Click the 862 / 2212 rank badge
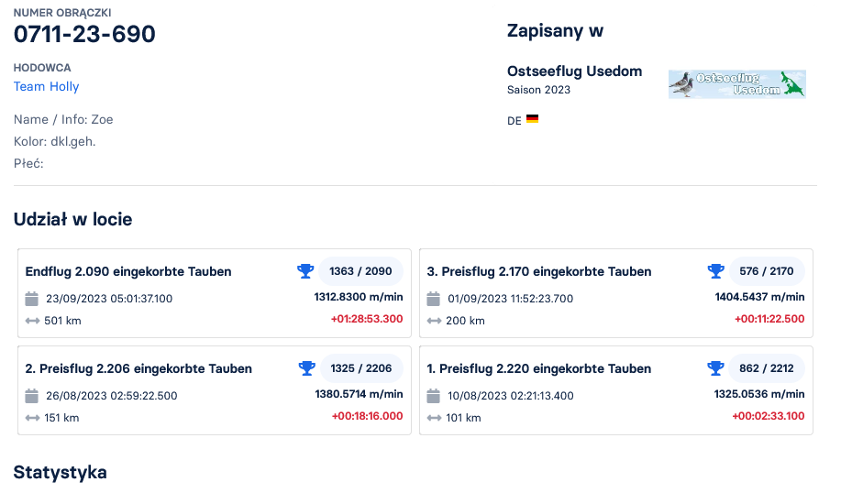Screen dimensions: 841x504 coord(767,368)
